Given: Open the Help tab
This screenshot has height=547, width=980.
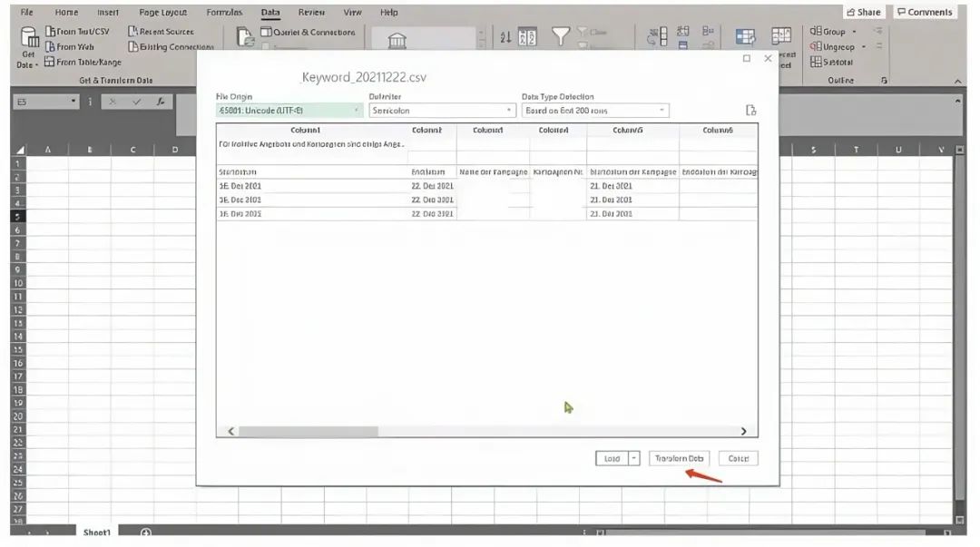Looking at the screenshot, I should tap(388, 12).
